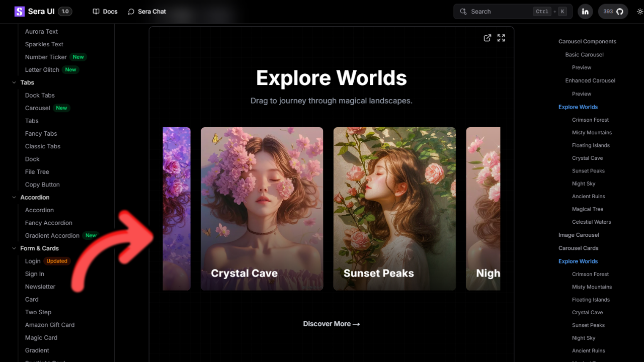Open File Tree in the sidebar
The image size is (644, 362).
click(37, 172)
